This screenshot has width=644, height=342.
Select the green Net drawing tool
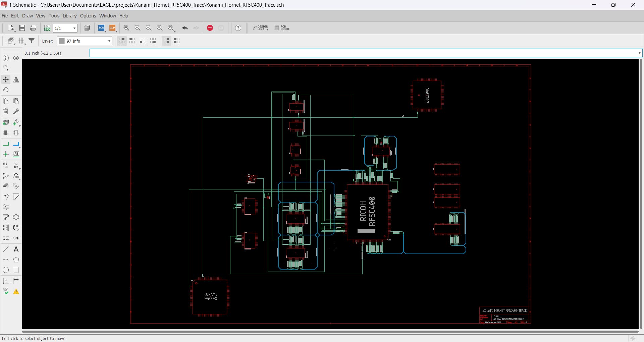pyautogui.click(x=6, y=144)
